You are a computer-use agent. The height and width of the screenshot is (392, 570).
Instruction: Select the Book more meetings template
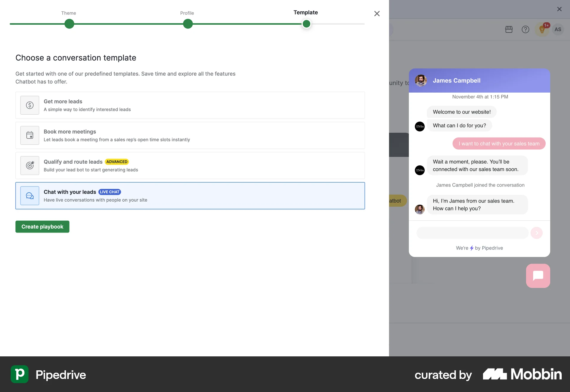[x=190, y=135]
